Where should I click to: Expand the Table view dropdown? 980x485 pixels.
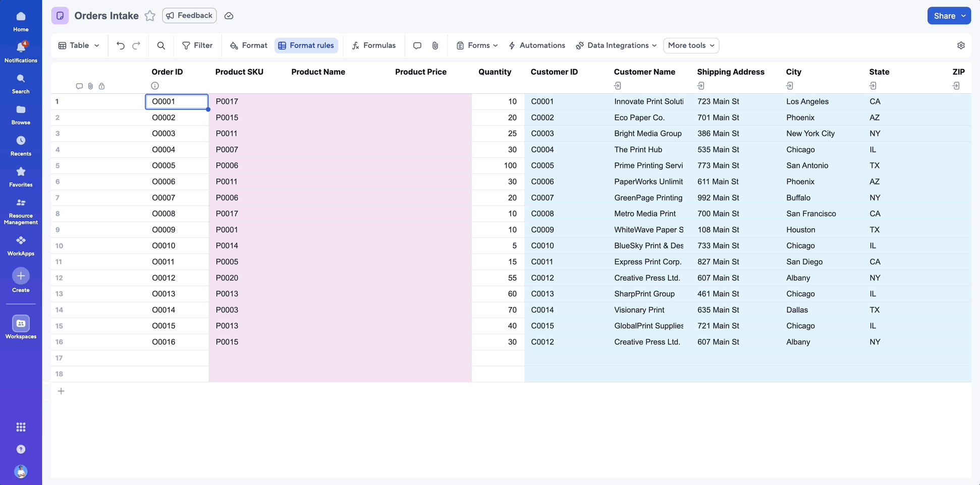pyautogui.click(x=78, y=45)
